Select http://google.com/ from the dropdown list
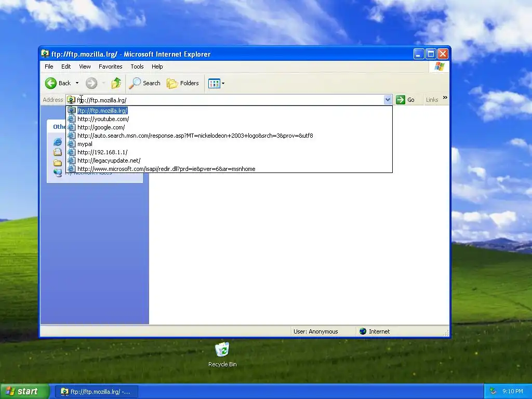 click(x=229, y=127)
